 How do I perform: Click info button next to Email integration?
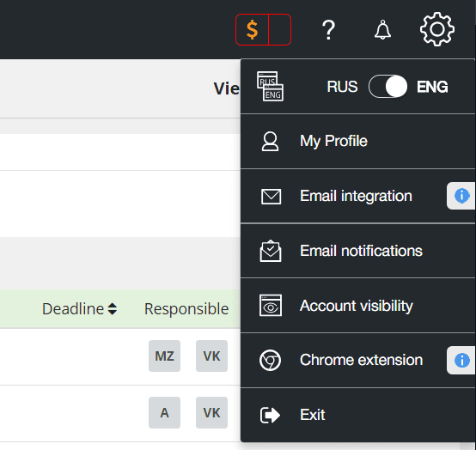click(x=461, y=196)
